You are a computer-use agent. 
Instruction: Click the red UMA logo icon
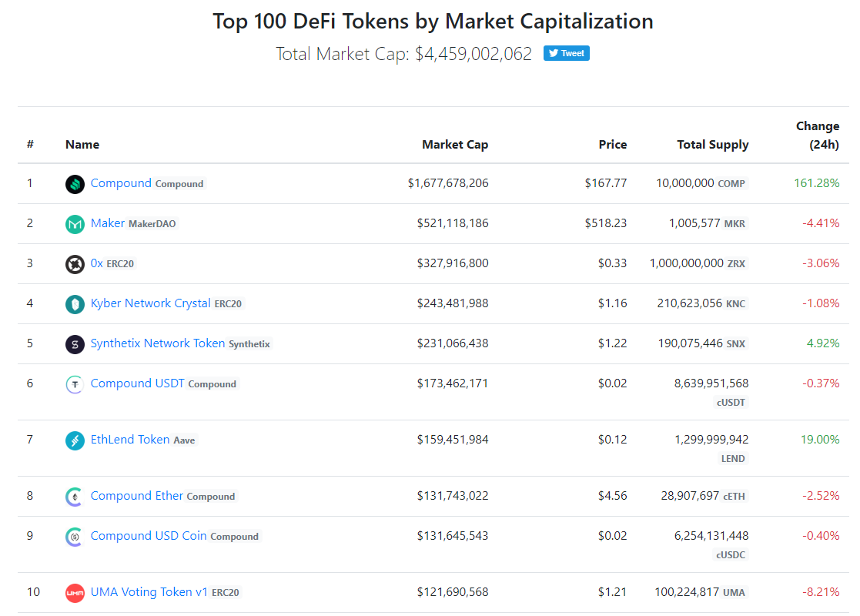coord(75,592)
